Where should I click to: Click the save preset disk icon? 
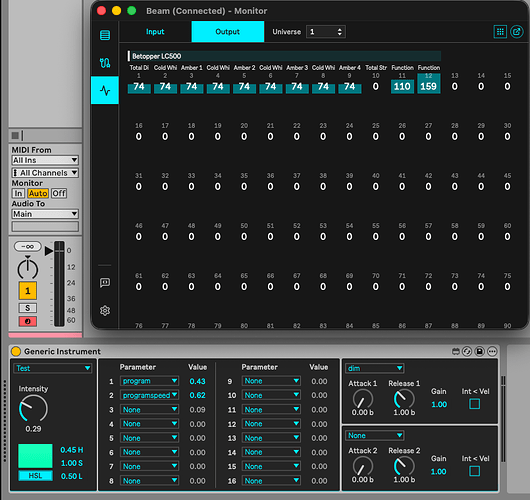(479, 352)
